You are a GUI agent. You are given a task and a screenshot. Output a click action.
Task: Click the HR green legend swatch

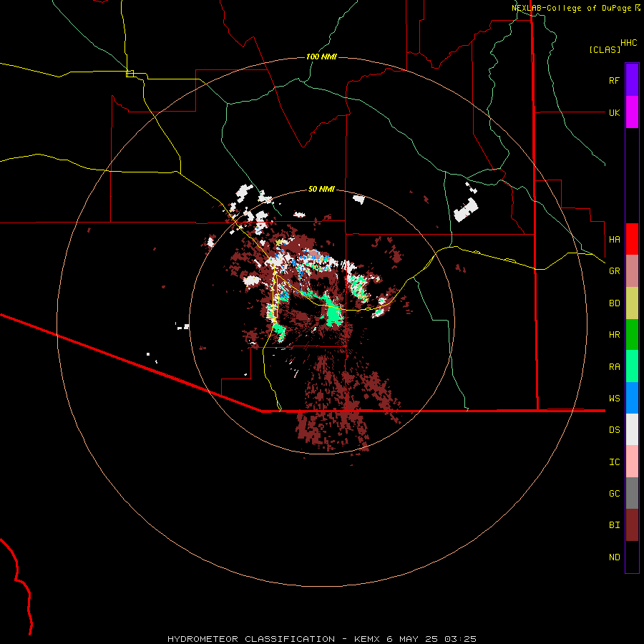click(x=632, y=335)
